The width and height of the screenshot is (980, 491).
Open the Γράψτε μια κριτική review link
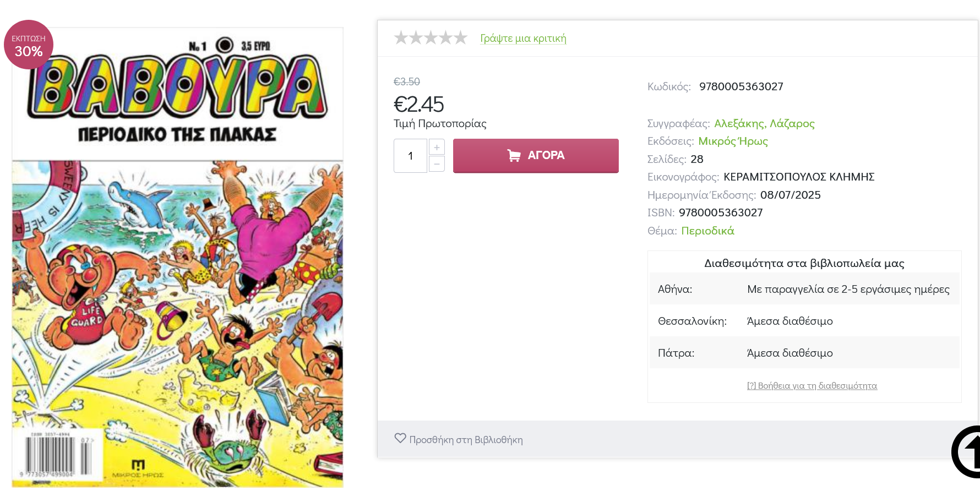point(523,39)
